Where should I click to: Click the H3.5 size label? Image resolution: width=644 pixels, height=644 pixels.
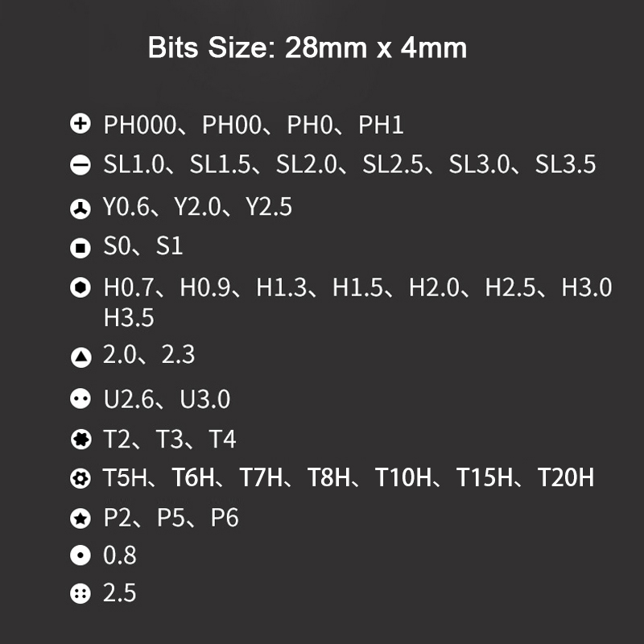point(129,317)
